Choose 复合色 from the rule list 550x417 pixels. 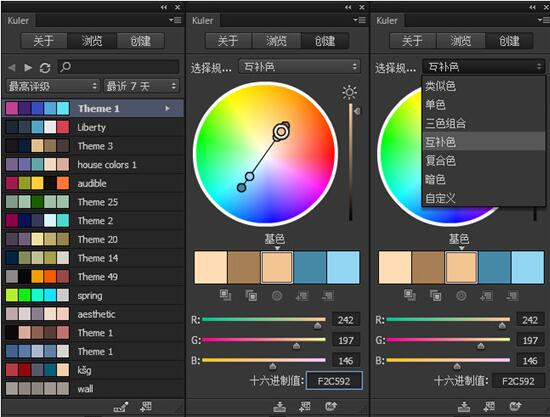coord(484,161)
